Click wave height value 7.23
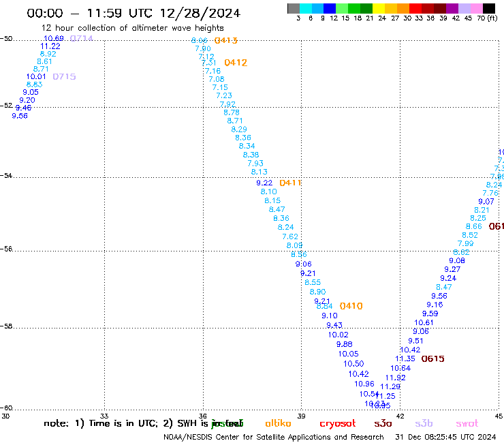504x443 pixels. click(x=223, y=95)
